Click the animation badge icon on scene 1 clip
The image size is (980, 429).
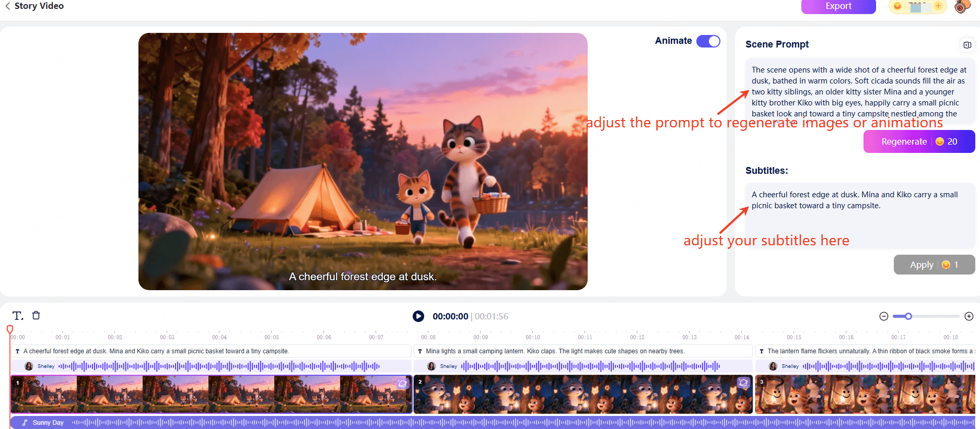point(402,384)
